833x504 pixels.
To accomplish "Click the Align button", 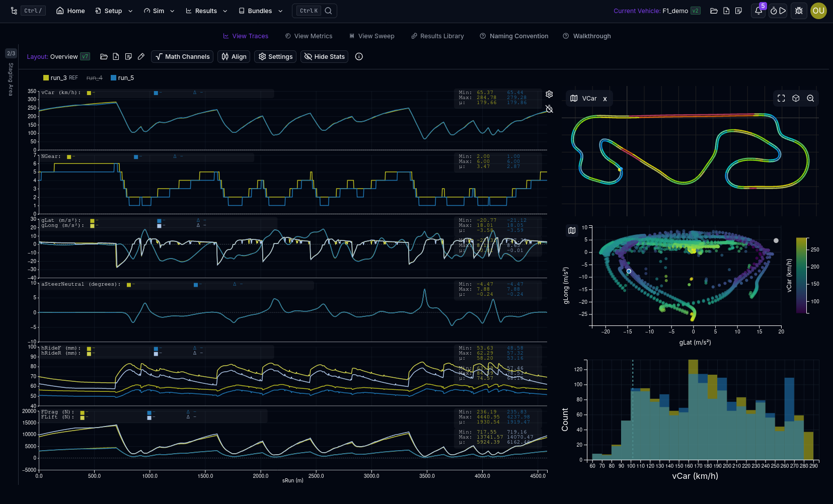I will 234,56.
